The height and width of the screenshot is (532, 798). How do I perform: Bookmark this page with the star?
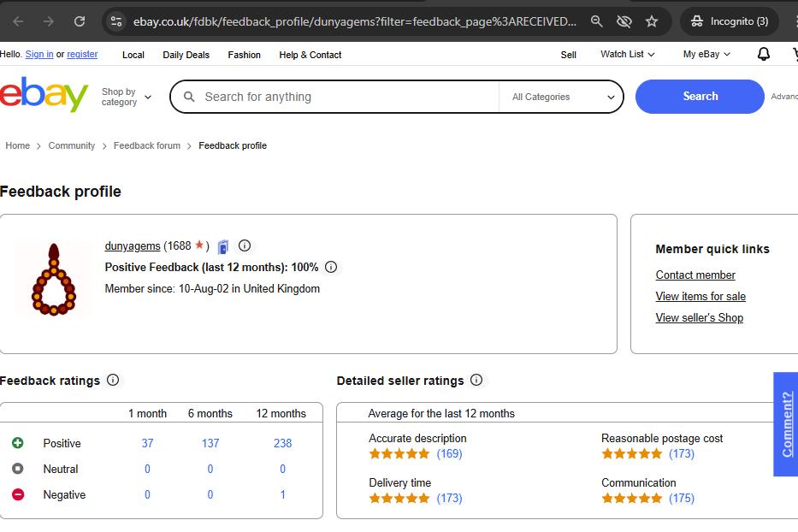tap(652, 21)
